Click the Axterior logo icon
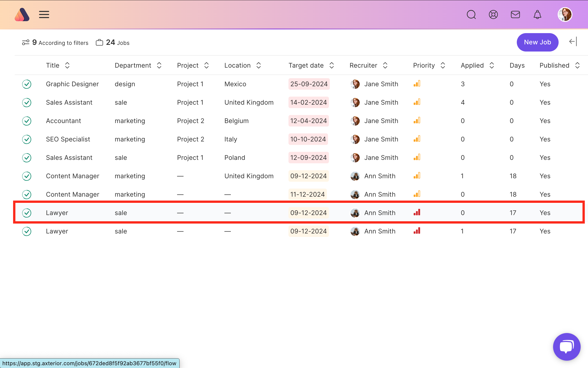The height and width of the screenshot is (368, 588). pos(22,14)
